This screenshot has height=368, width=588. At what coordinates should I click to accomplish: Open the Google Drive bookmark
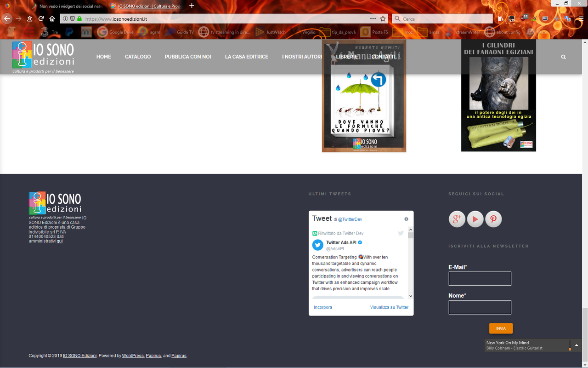[x=116, y=32]
